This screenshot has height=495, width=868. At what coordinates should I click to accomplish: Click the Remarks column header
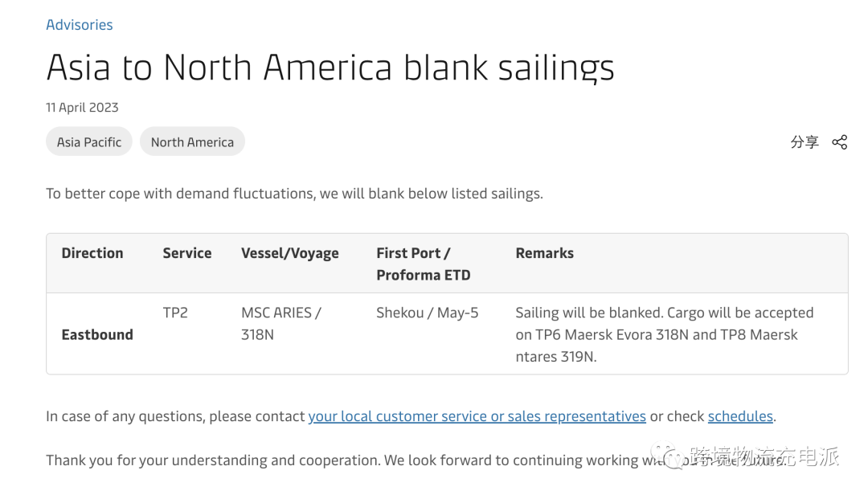click(545, 253)
